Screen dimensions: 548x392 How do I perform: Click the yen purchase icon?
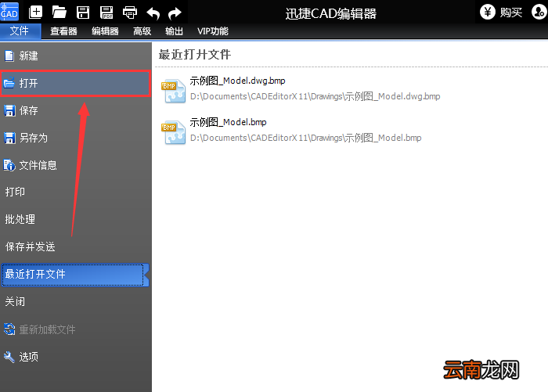(487, 12)
